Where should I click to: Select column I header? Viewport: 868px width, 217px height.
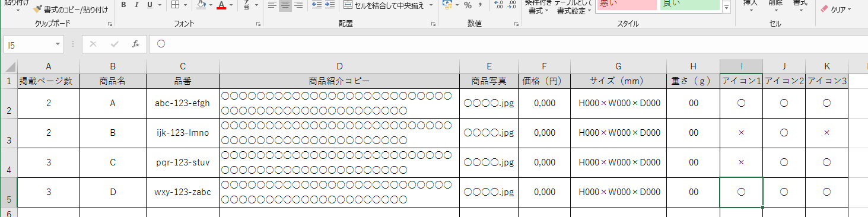[x=741, y=66]
